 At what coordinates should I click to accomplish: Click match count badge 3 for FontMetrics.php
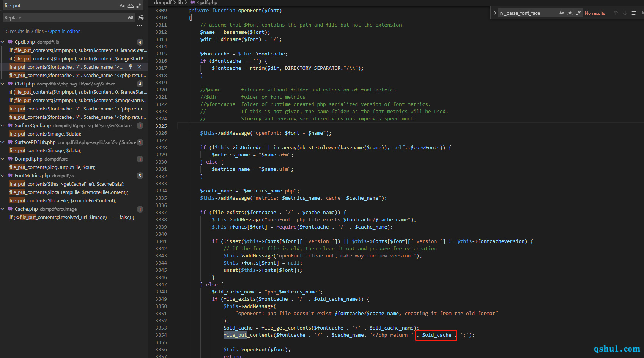point(140,176)
